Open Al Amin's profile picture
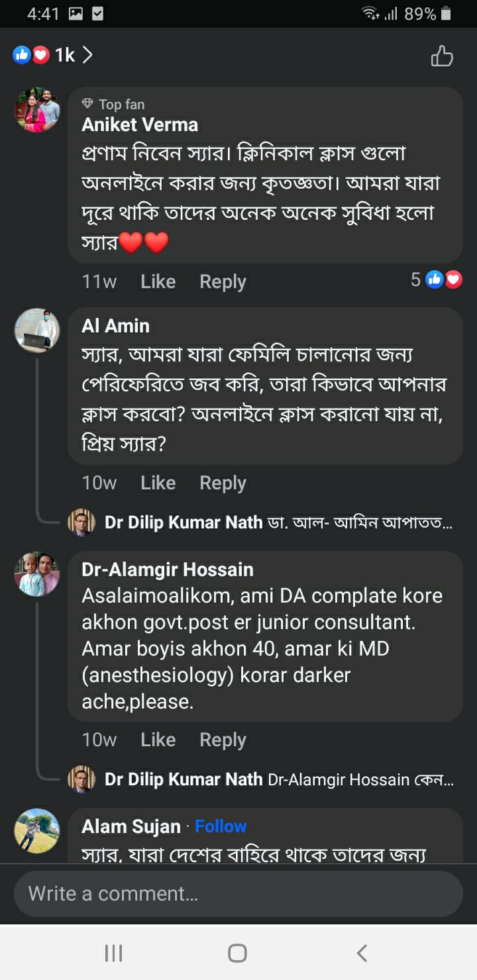The width and height of the screenshot is (477, 980). click(37, 330)
